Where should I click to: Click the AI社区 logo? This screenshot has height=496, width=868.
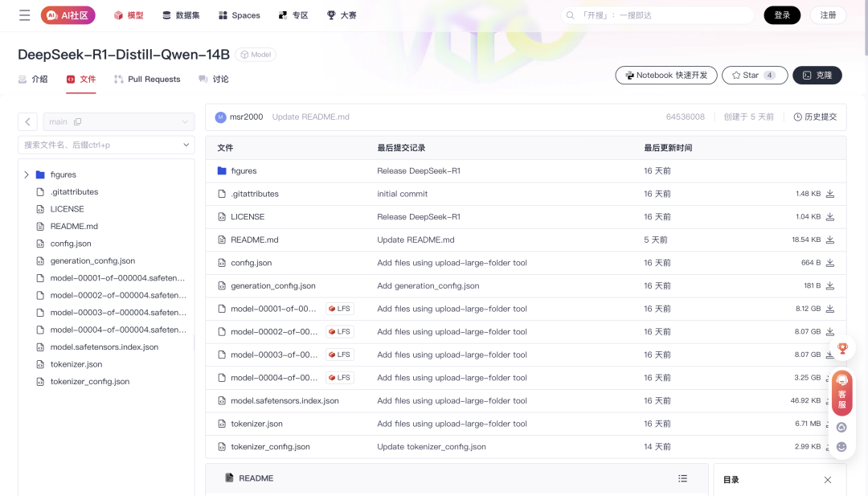[x=68, y=15]
